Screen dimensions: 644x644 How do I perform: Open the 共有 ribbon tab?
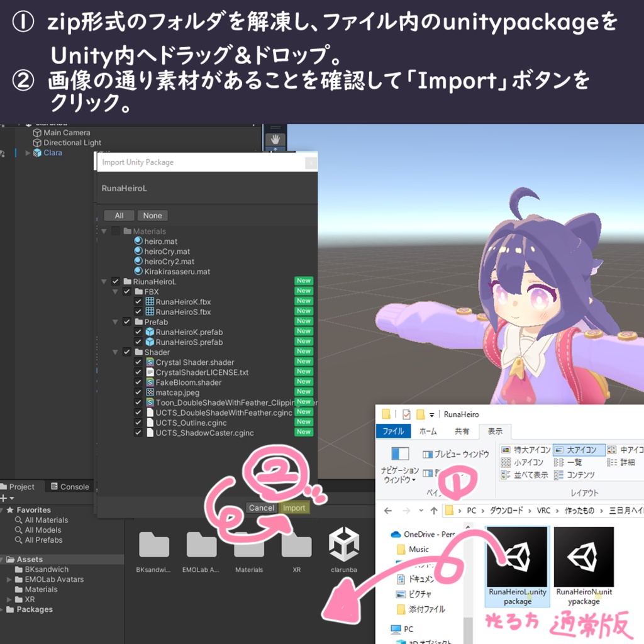(462, 431)
